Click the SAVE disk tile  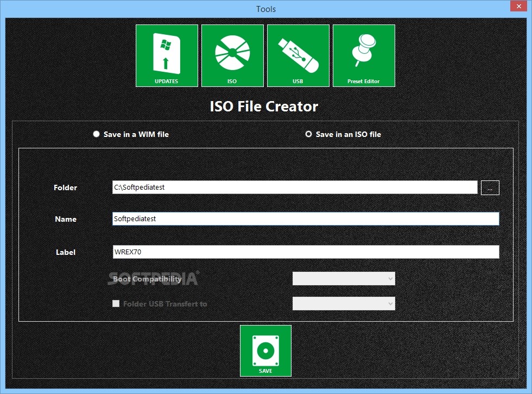(x=265, y=351)
